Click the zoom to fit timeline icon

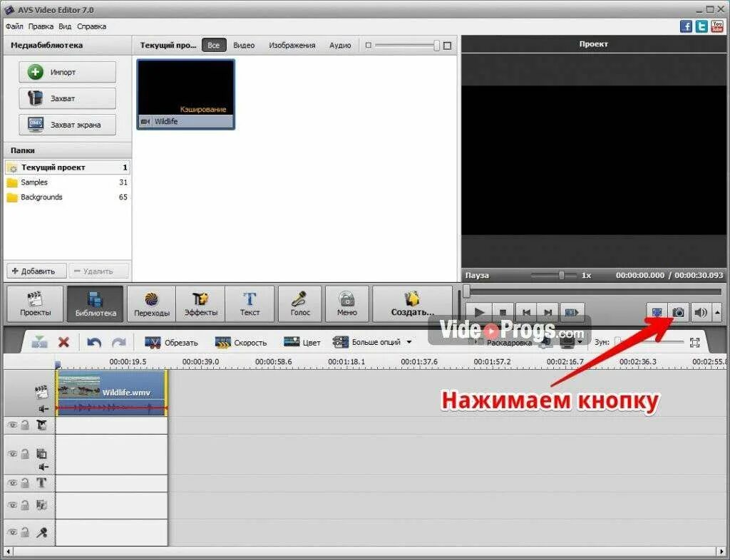pos(694,342)
